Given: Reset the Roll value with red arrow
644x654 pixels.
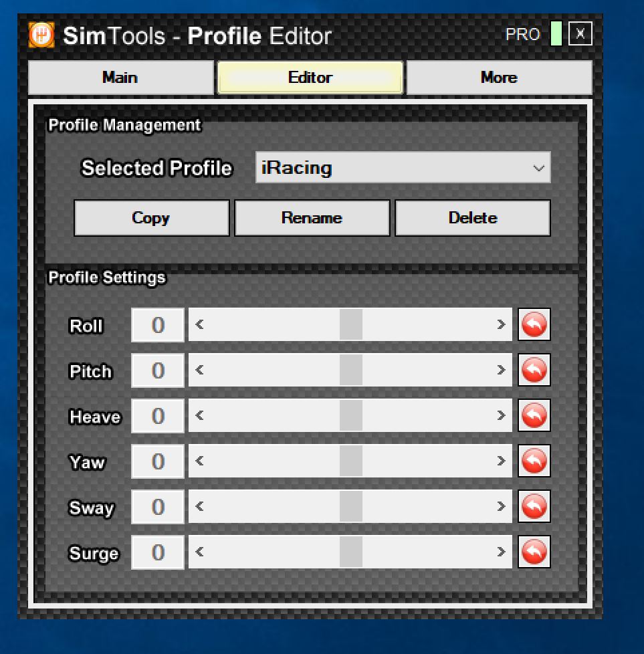Looking at the screenshot, I should [534, 325].
